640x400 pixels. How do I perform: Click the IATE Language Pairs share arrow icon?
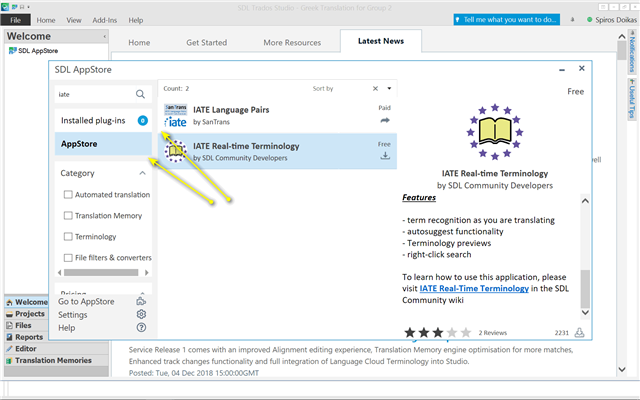tap(385, 120)
